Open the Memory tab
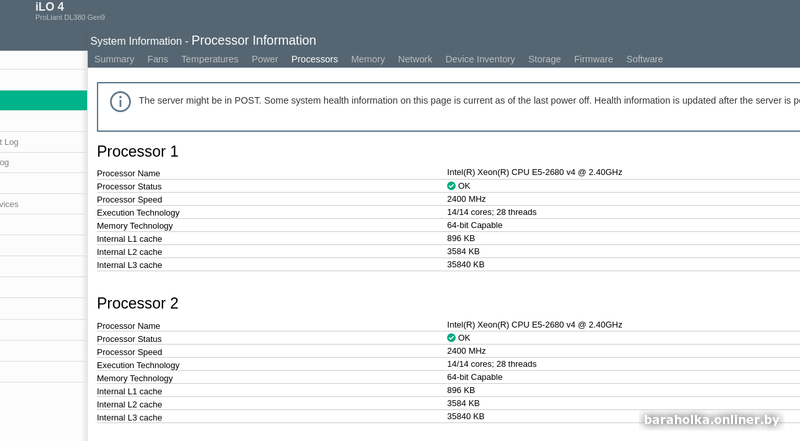 click(368, 59)
